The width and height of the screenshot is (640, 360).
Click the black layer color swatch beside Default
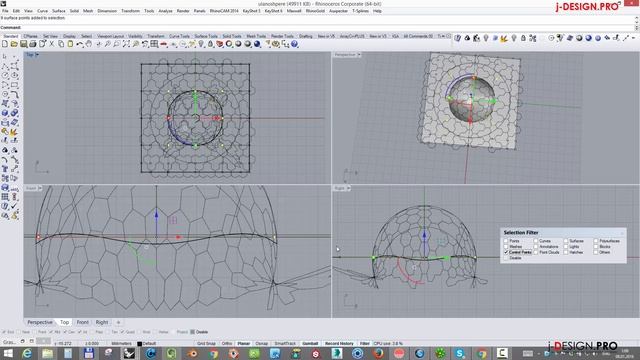click(x=140, y=344)
